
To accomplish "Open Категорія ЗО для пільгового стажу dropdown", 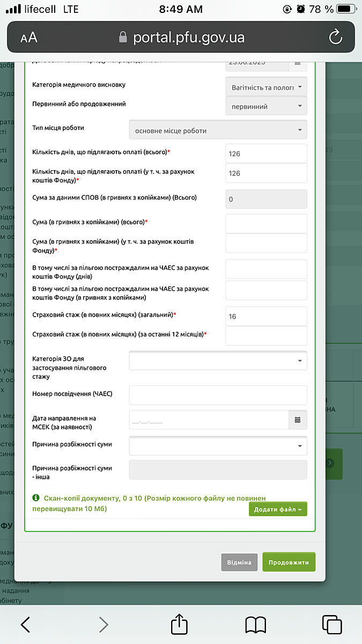I will pos(218,361).
